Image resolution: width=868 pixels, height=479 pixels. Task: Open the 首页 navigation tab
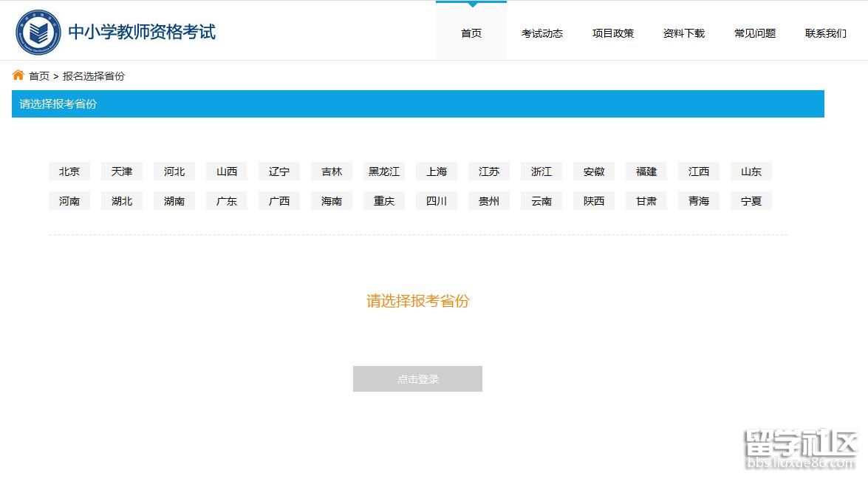471,33
